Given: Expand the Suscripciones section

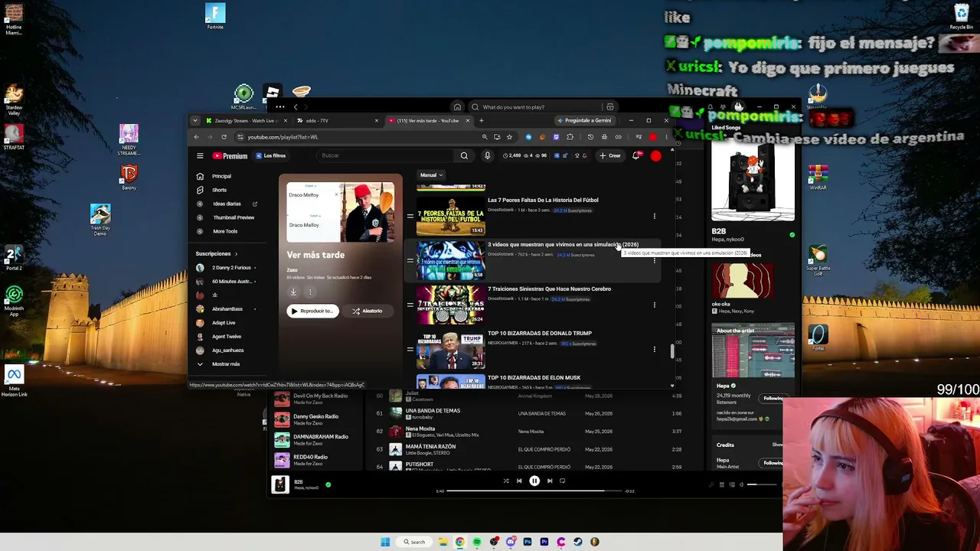Looking at the screenshot, I should (217, 254).
